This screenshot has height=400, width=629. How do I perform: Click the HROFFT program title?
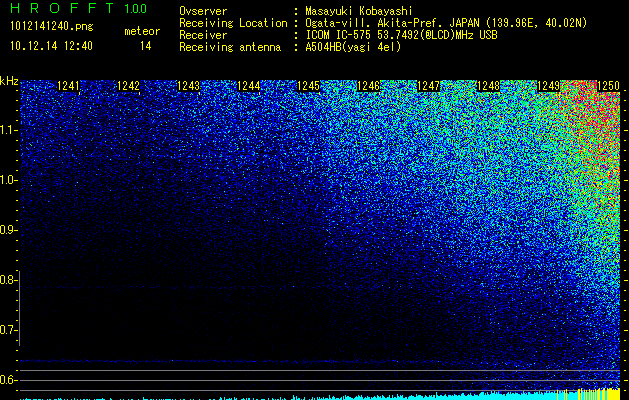(62, 8)
